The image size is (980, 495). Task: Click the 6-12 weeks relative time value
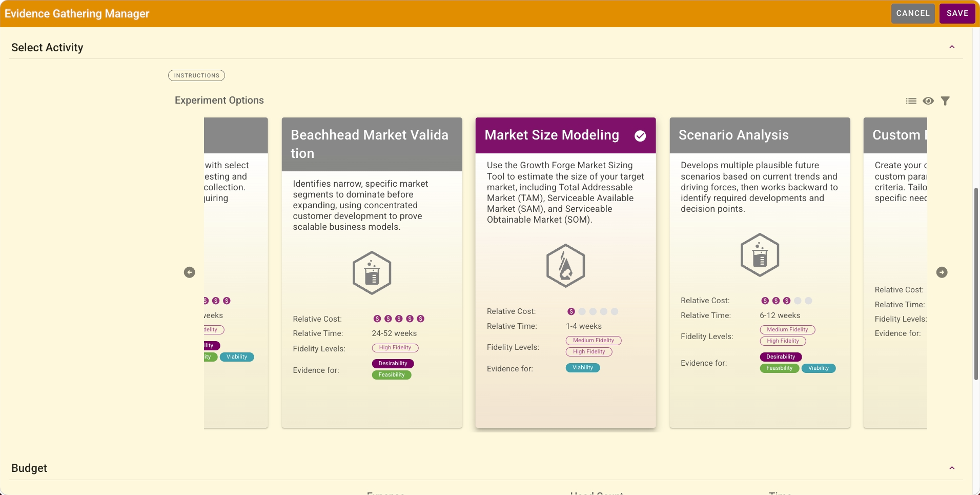[780, 315]
